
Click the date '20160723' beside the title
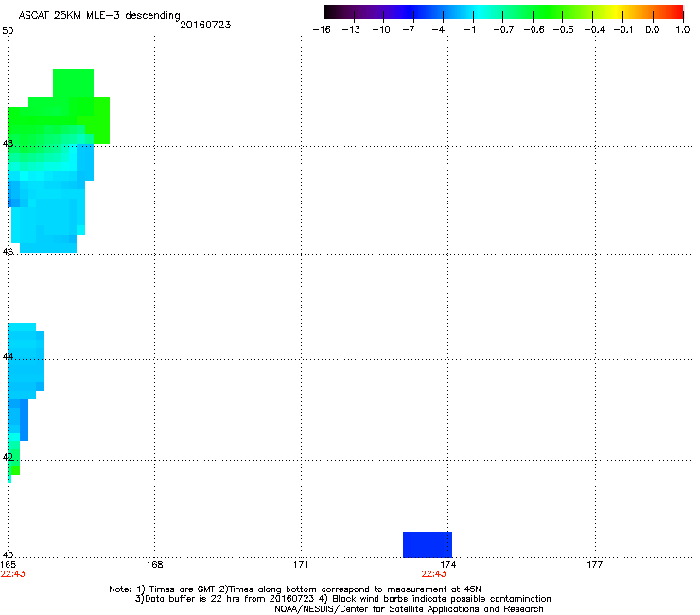(x=205, y=25)
